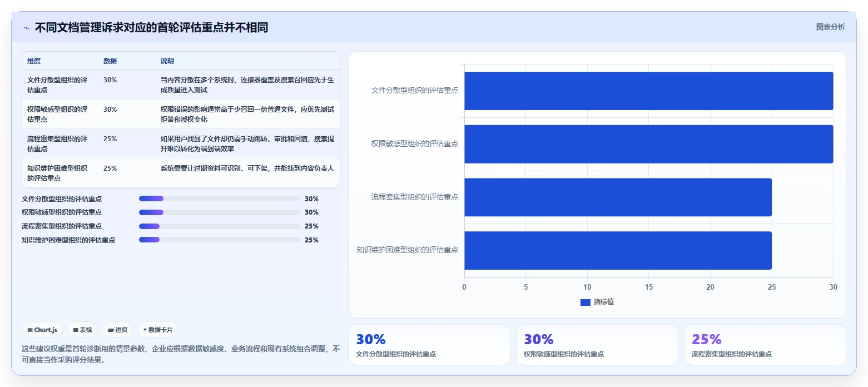Click the 25% value in 知识维护困难型 table row
This screenshot has width=868, height=387.
[110, 168]
